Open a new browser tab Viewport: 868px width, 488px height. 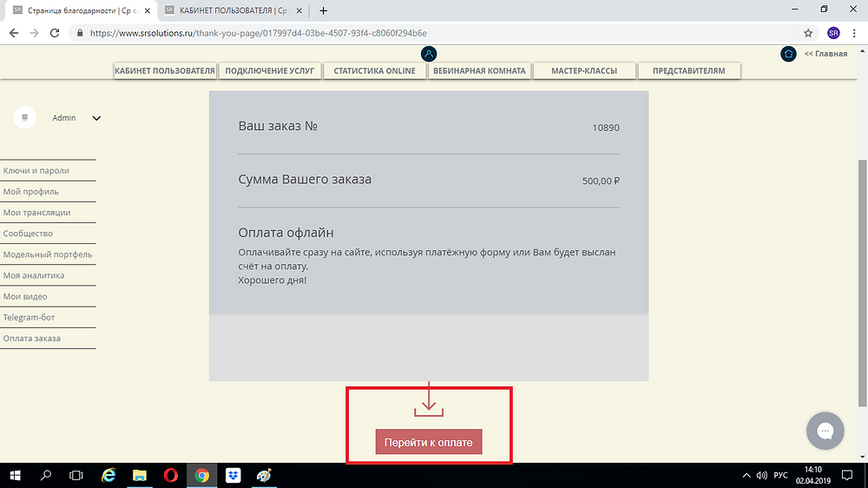click(323, 10)
